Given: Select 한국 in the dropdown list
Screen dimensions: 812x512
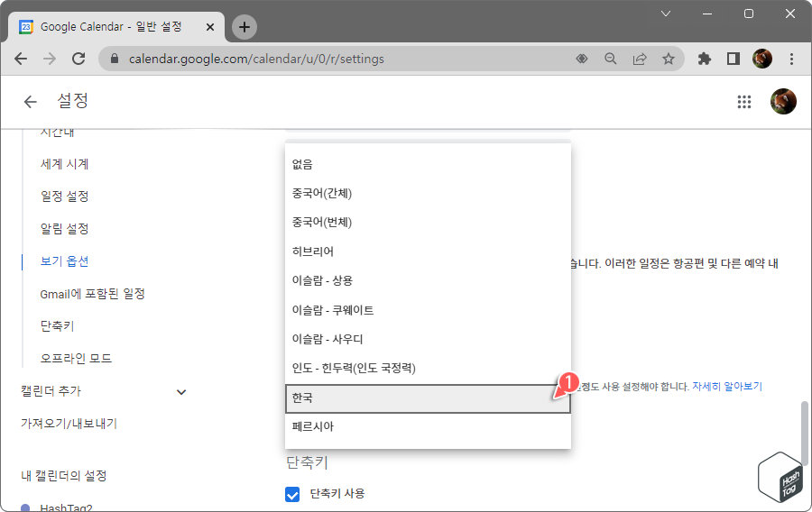Looking at the screenshot, I should pos(428,398).
